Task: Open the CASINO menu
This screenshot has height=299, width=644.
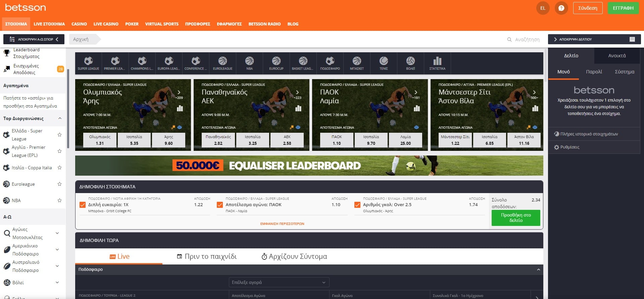Action: tap(79, 24)
